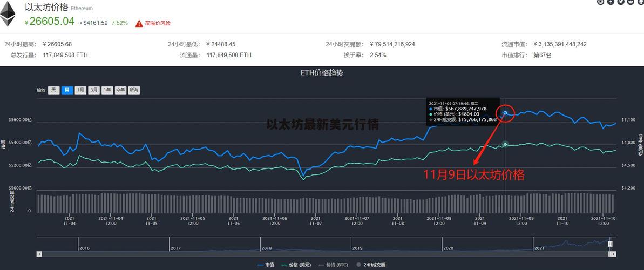Click the 2021-11-07 12:00 x-axis label
The height and width of the screenshot is (270, 644).
click(x=357, y=221)
